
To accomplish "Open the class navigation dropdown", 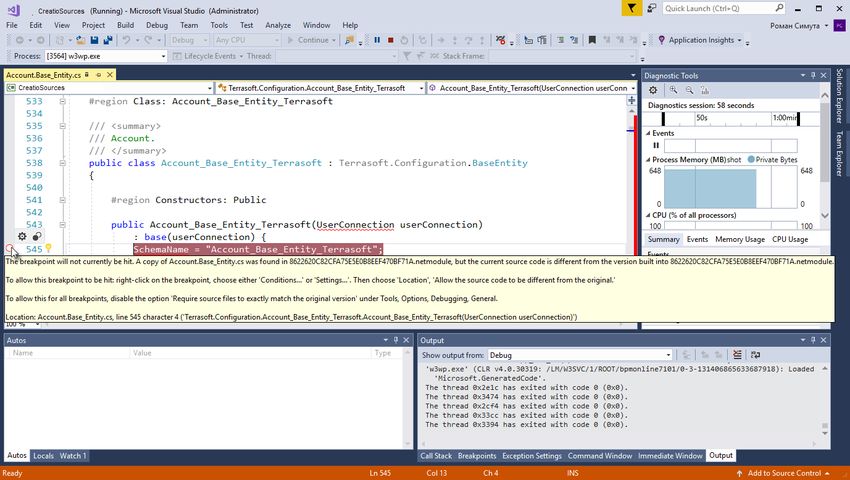I will click(x=421, y=88).
